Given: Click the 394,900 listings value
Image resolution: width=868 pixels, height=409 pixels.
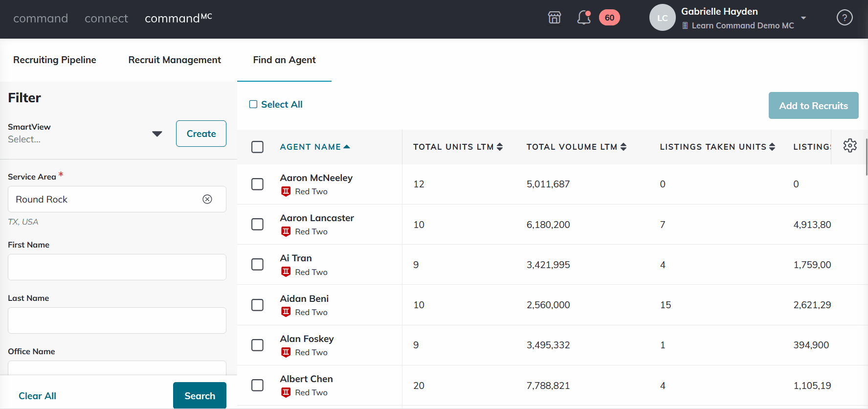Looking at the screenshot, I should [x=811, y=345].
